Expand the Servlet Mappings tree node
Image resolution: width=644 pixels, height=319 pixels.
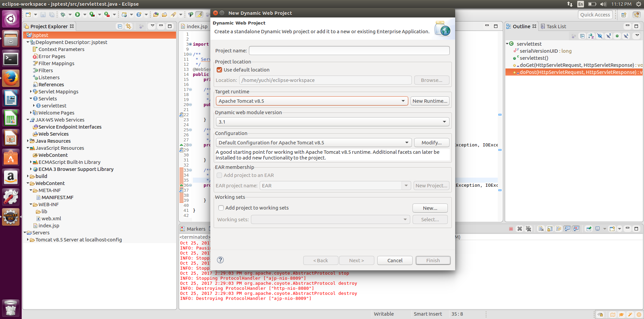31,91
